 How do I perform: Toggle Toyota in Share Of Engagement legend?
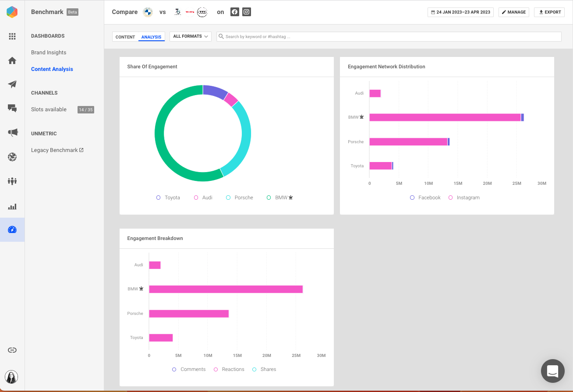[168, 198]
